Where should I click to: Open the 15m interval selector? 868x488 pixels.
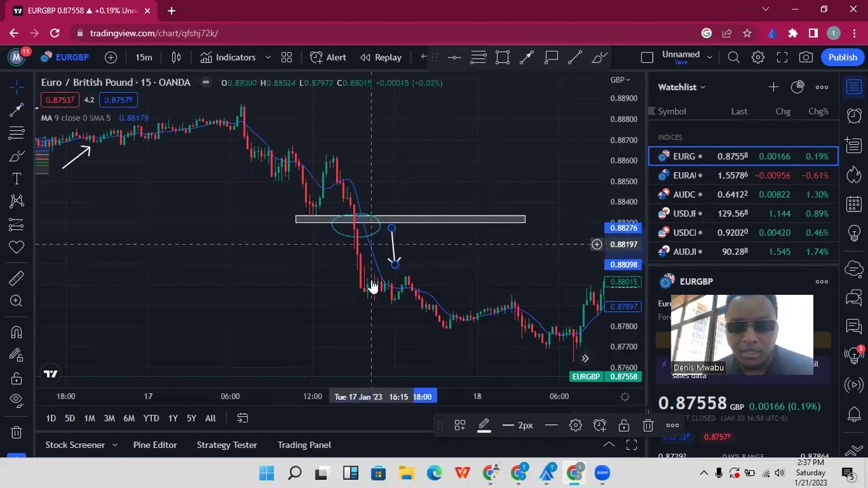pos(144,58)
